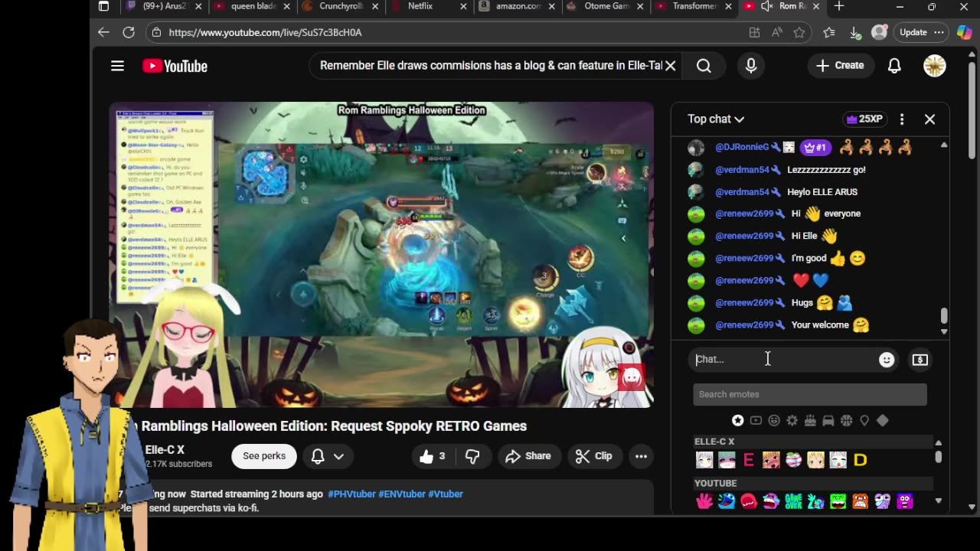The image size is (980, 551).
Task: Select the flower nature emote category
Action: point(792,420)
